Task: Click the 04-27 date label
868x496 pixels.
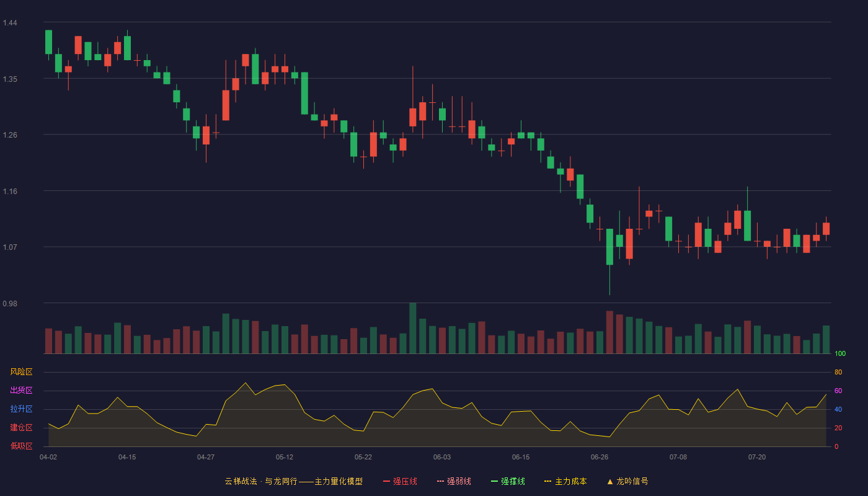Action: [x=206, y=457]
